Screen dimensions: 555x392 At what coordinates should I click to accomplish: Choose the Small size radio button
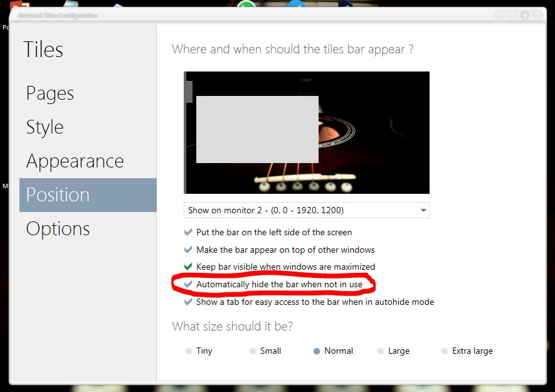pos(253,351)
